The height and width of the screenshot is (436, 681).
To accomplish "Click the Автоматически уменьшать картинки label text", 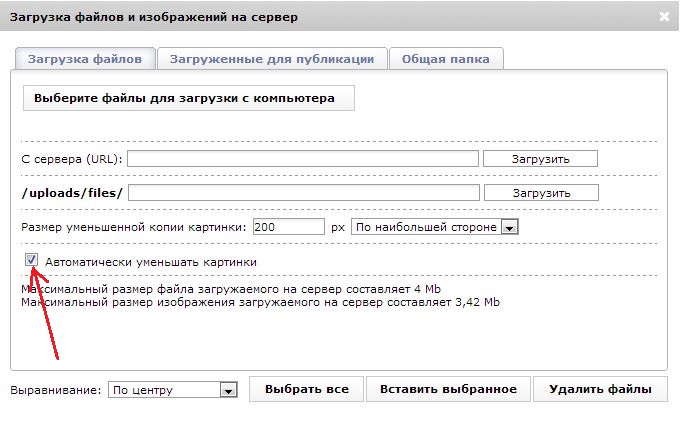I will (x=151, y=262).
